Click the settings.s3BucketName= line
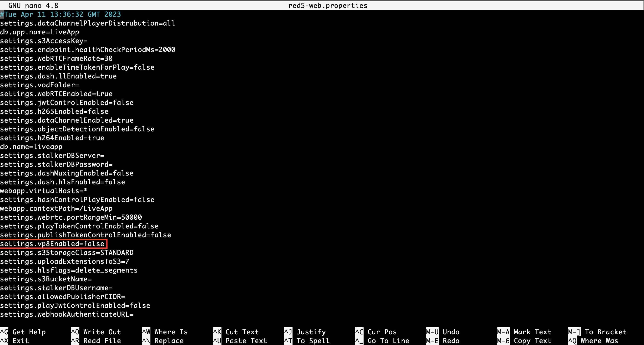Screen dimensions: 644x345 click(x=46, y=279)
